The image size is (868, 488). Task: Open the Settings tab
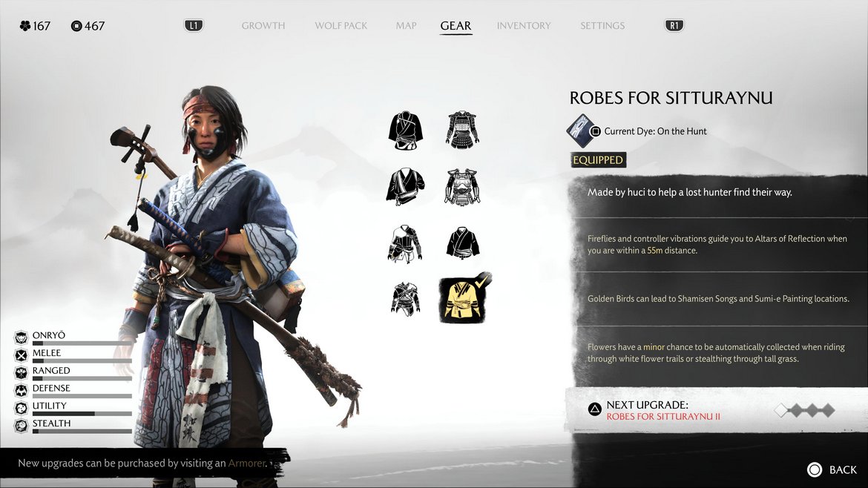tap(602, 25)
